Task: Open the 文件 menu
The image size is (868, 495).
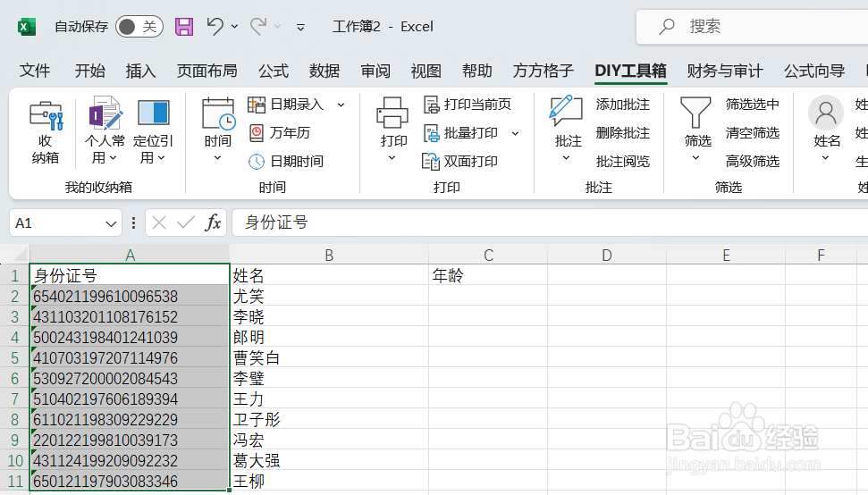Action: [34, 71]
